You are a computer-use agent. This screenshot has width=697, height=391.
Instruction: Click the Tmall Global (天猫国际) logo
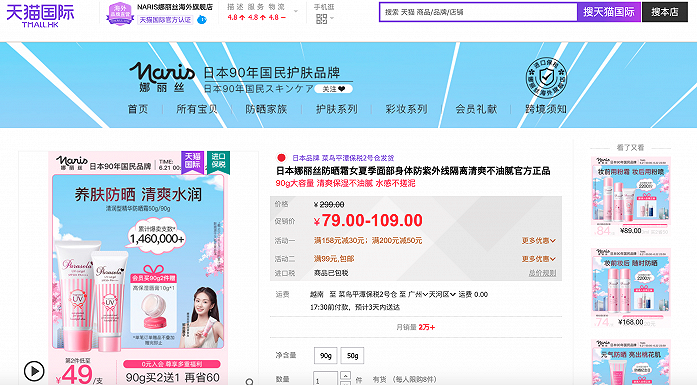click(x=40, y=16)
